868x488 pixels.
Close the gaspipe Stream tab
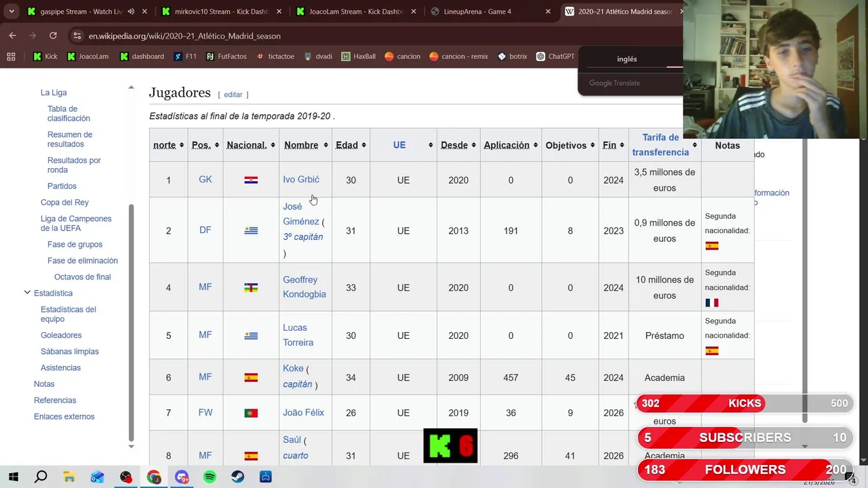tap(144, 12)
